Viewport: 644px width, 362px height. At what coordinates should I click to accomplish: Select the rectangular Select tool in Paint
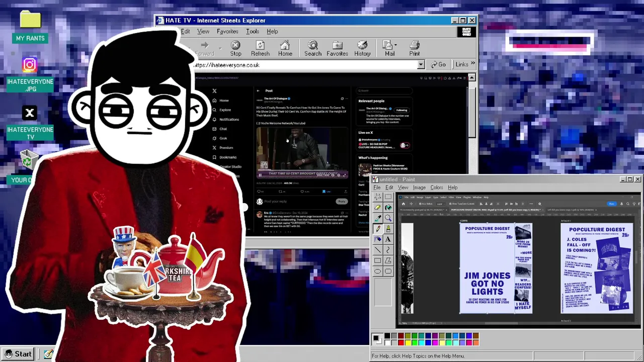(x=388, y=197)
